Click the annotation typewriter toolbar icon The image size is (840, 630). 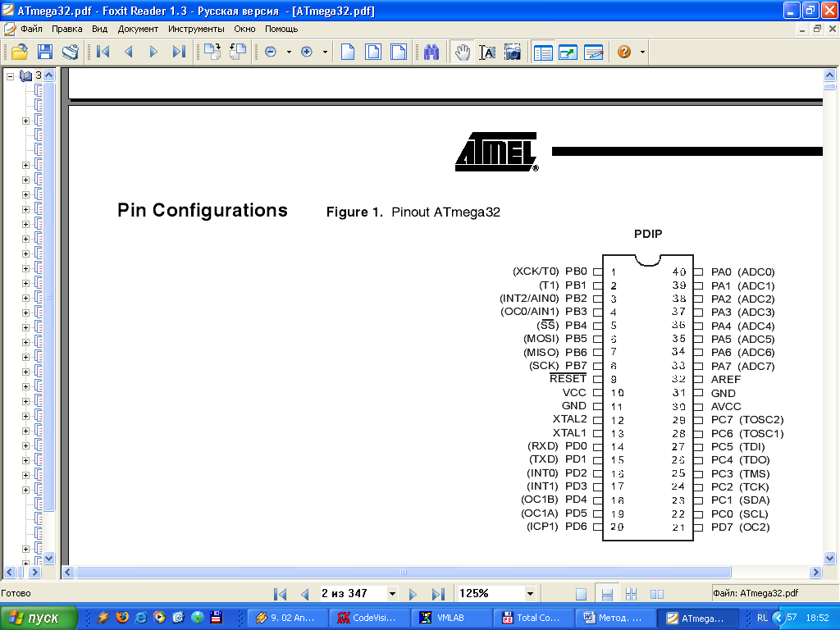[594, 52]
